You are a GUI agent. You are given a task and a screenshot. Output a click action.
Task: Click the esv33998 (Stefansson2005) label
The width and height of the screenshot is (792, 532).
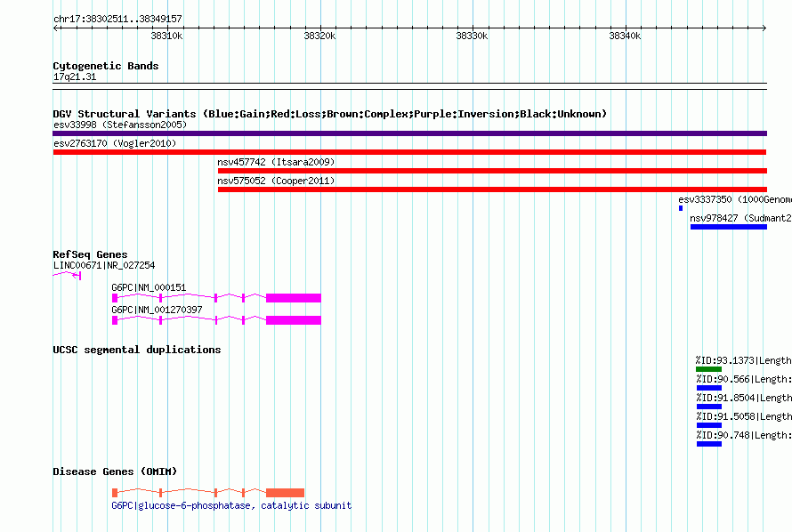point(120,125)
